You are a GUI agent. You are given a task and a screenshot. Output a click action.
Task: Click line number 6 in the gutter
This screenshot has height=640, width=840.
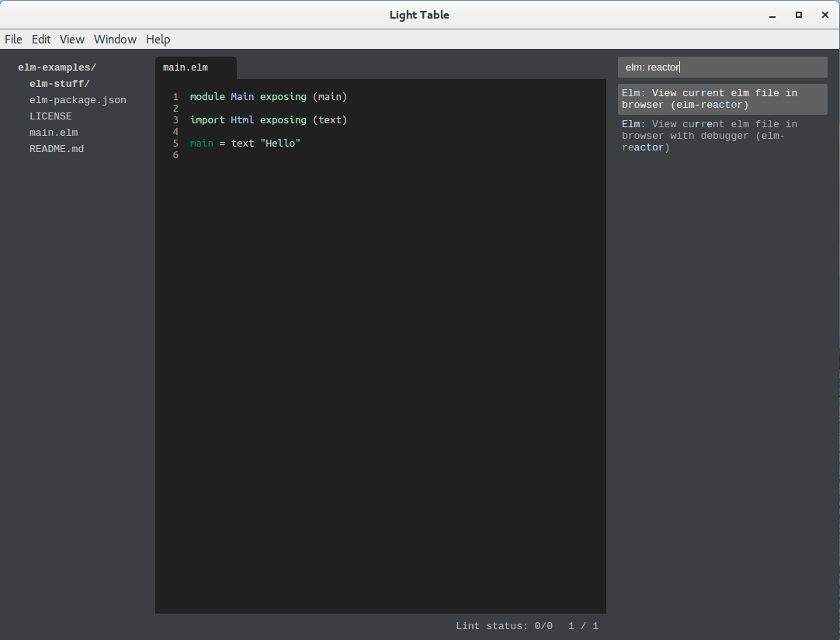coord(175,155)
